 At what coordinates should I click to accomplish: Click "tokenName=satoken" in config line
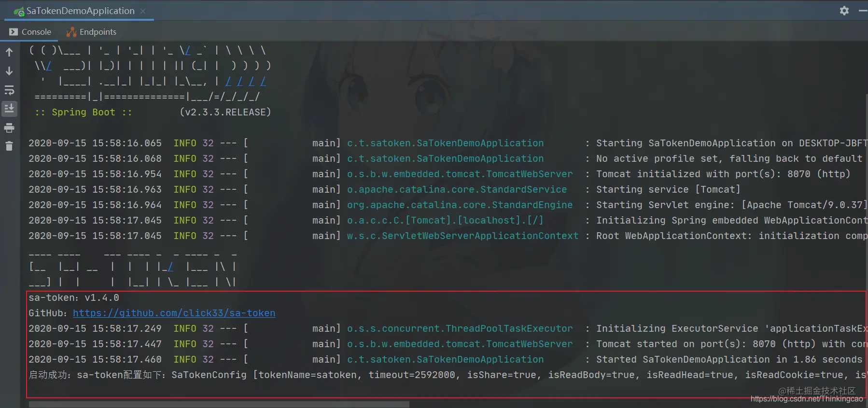pyautogui.click(x=309, y=375)
